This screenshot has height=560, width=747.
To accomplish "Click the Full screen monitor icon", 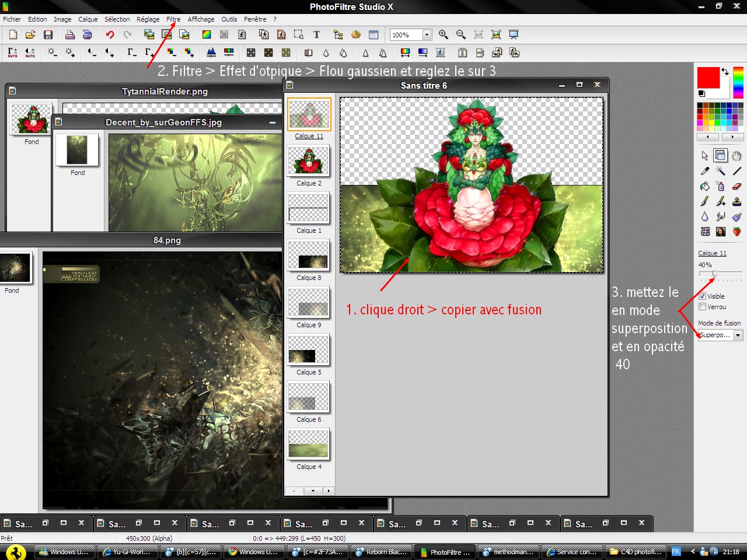I will tap(514, 34).
